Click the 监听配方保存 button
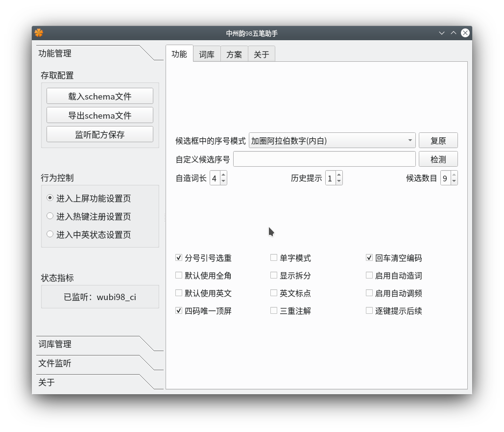The image size is (504, 432). pyautogui.click(x=99, y=134)
